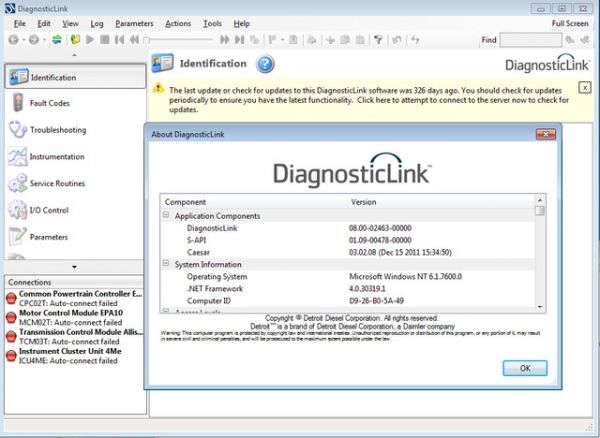Select Common Powertrain Controller connection entry
Viewport: 600px width, 438px height.
point(80,294)
